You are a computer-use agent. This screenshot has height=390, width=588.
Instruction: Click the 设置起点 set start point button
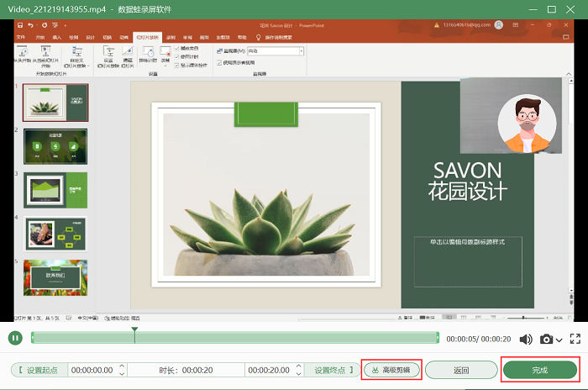(39, 370)
